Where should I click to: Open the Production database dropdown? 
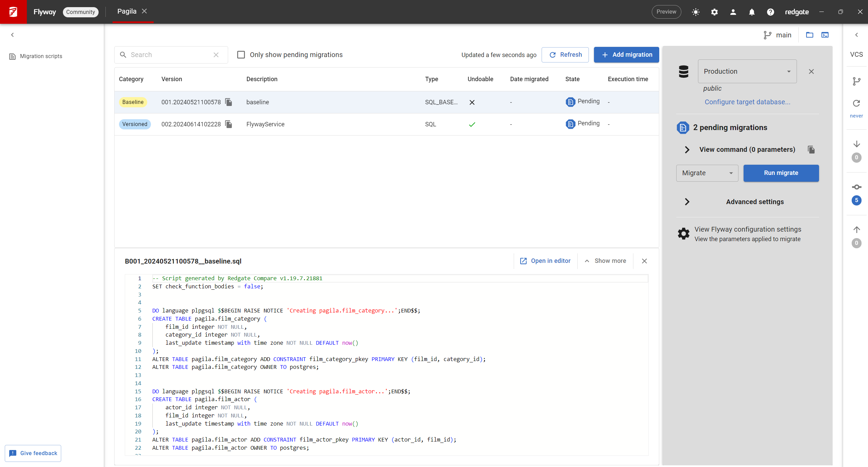(747, 71)
